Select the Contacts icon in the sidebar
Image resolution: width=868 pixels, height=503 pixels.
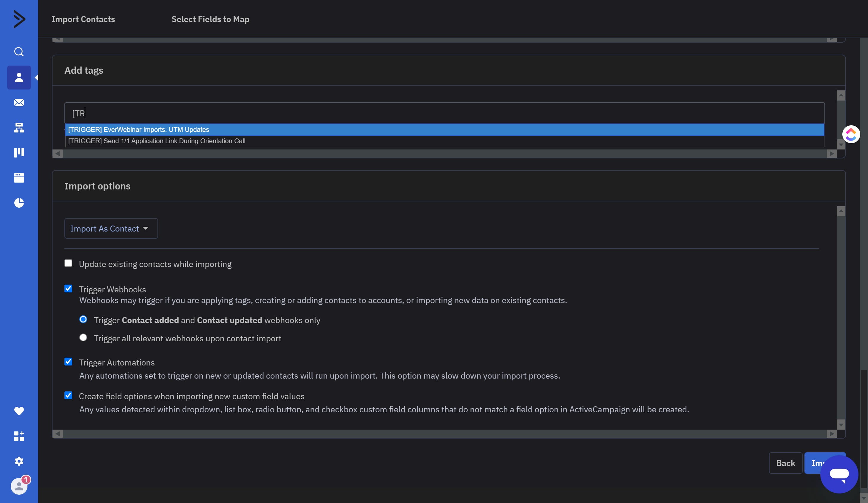pos(19,77)
